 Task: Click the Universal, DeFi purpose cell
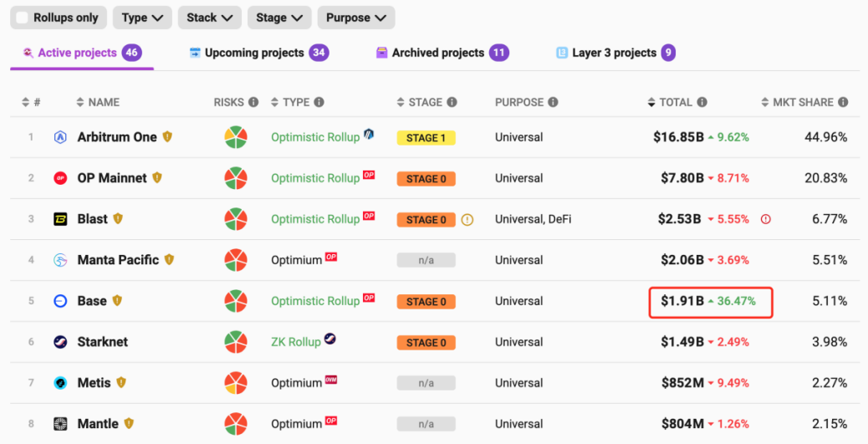533,219
